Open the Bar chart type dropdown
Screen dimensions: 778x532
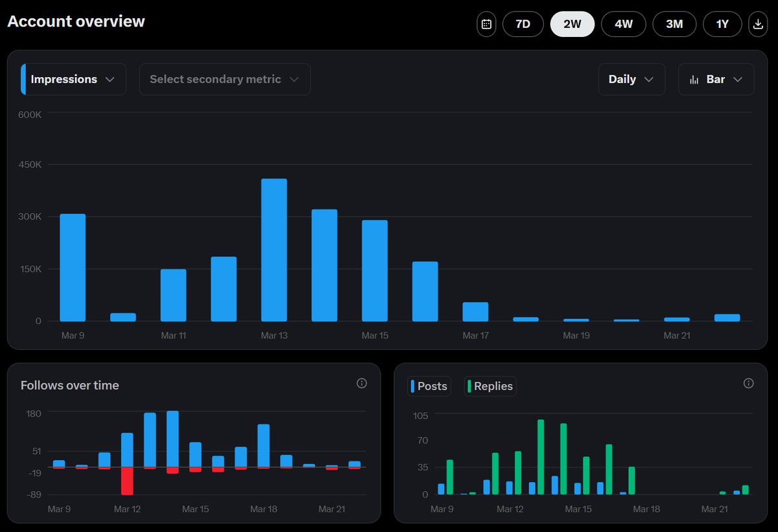pyautogui.click(x=716, y=79)
